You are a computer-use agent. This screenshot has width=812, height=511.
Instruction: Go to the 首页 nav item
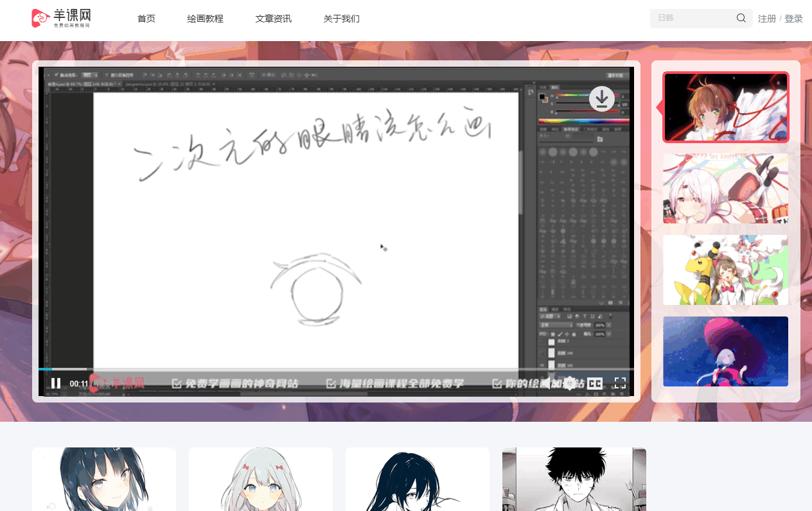point(146,19)
